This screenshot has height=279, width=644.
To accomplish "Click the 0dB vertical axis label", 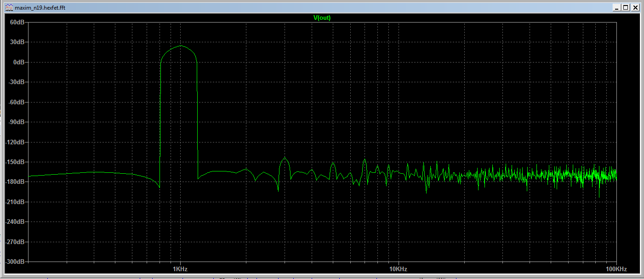I will (18, 62).
